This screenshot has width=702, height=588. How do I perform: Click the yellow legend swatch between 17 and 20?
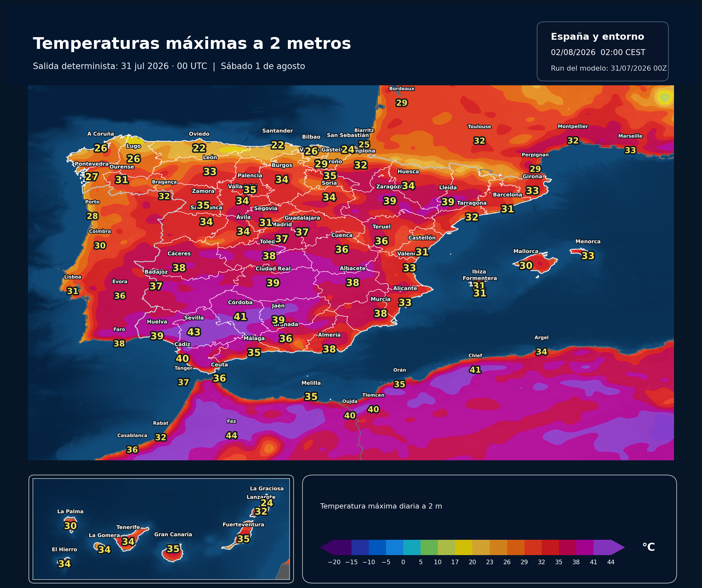tap(464, 547)
